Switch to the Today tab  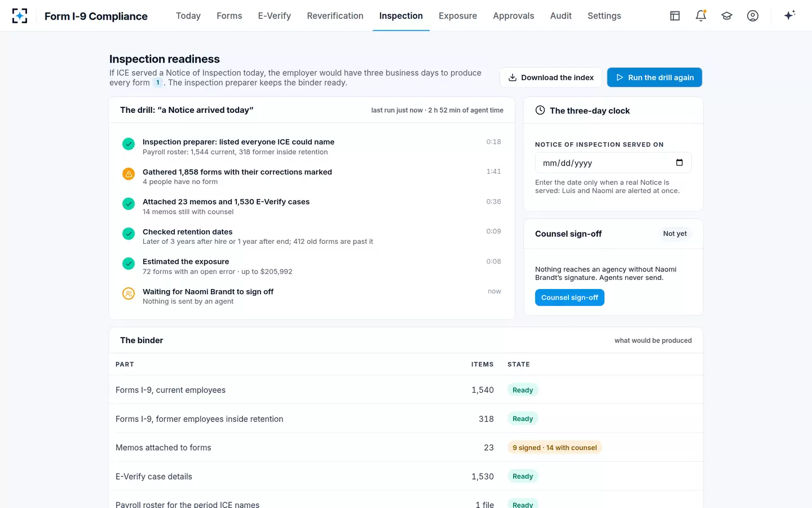[188, 16]
